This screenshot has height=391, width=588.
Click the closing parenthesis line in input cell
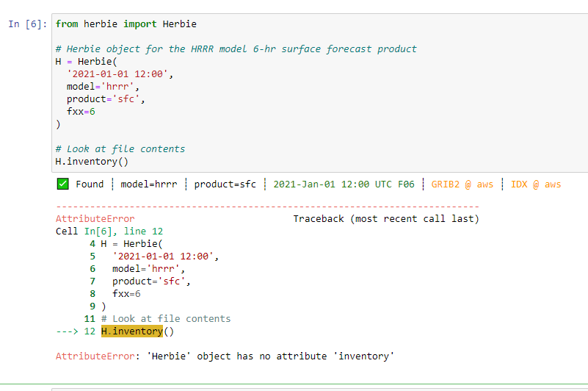(x=58, y=124)
